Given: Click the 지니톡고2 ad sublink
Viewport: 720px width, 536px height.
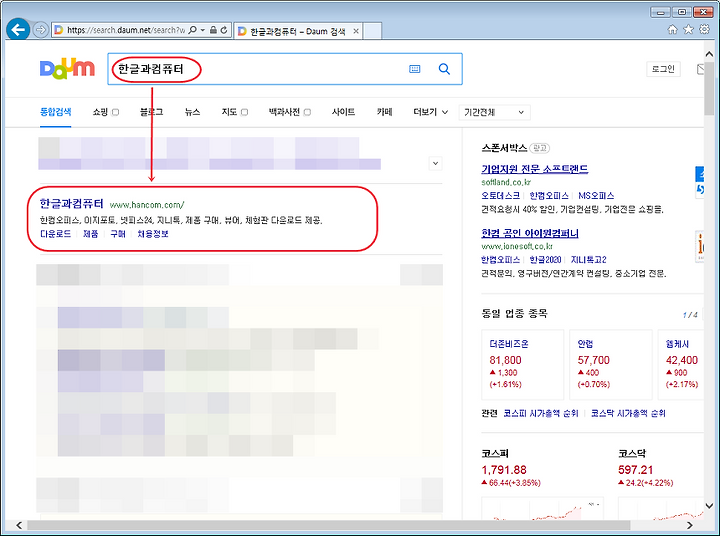Looking at the screenshot, I should [x=589, y=260].
